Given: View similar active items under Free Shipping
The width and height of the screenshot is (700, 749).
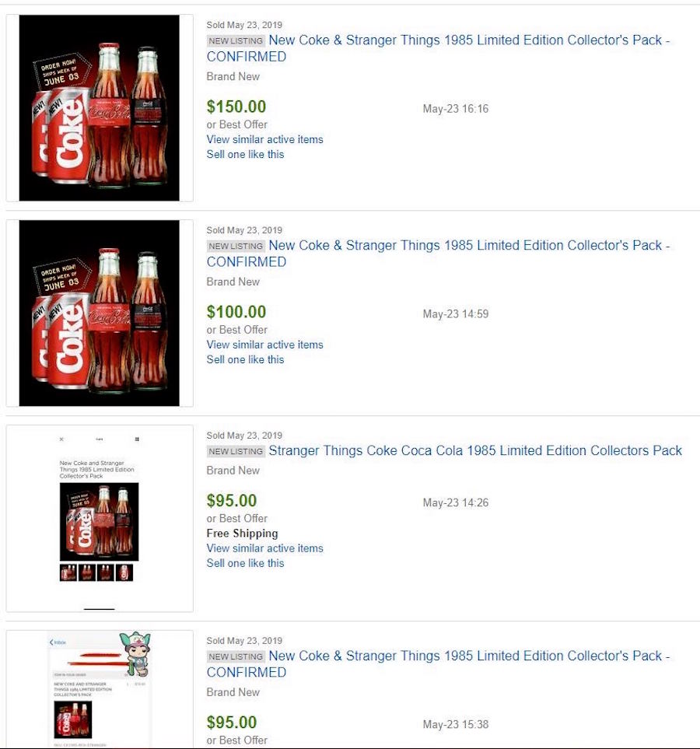Looking at the screenshot, I should (x=264, y=548).
